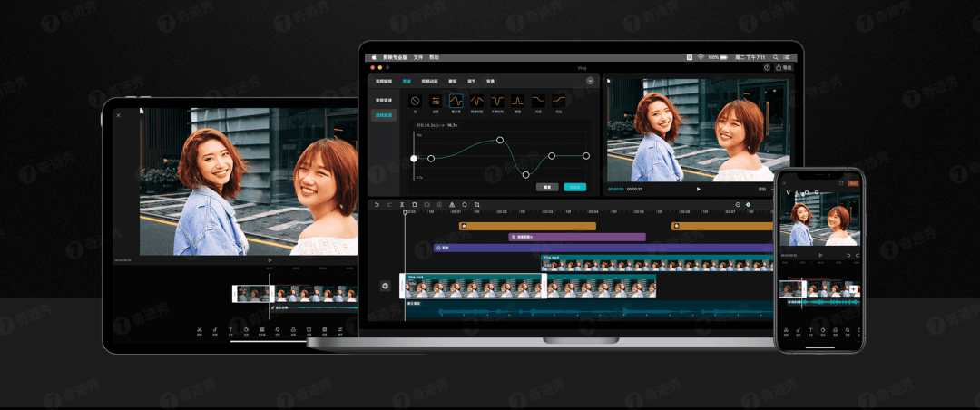Screen dimensions: 980x410
Task: Choose the crossed-circle 'none' speed preset
Action: [415, 101]
